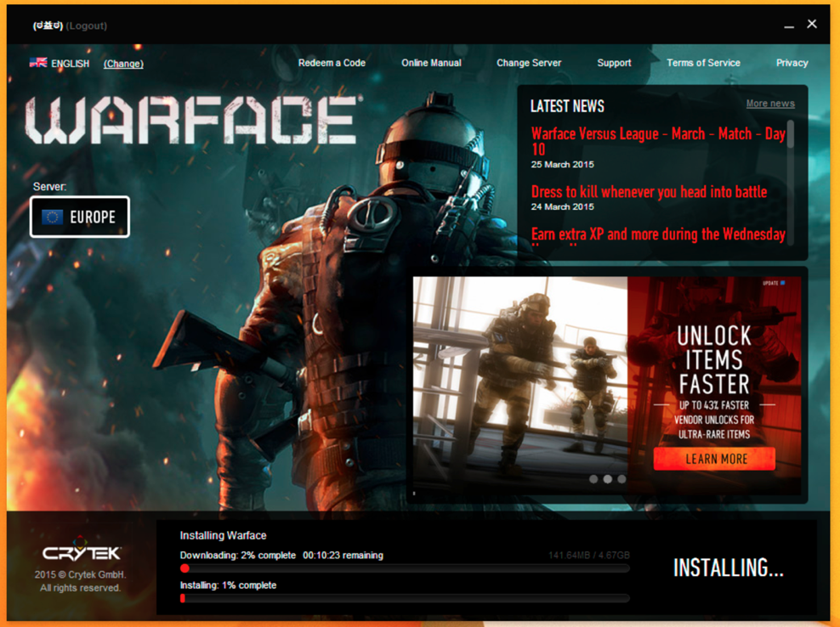Viewport: 840px width, 627px height.
Task: Click the Downloading: 2% complete text
Action: tap(237, 556)
